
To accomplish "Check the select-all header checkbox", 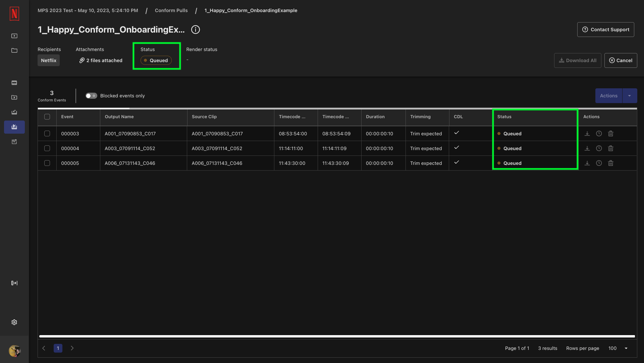I will (x=47, y=117).
